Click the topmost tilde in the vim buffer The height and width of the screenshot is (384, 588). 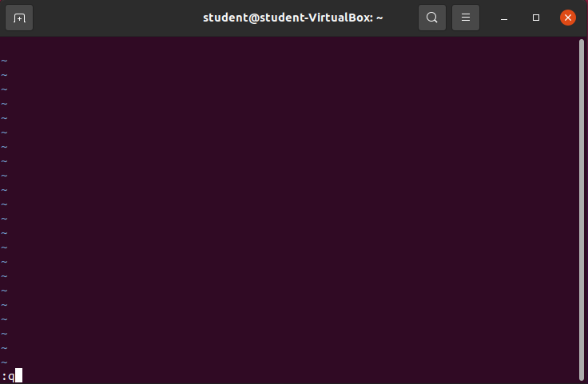[4, 61]
